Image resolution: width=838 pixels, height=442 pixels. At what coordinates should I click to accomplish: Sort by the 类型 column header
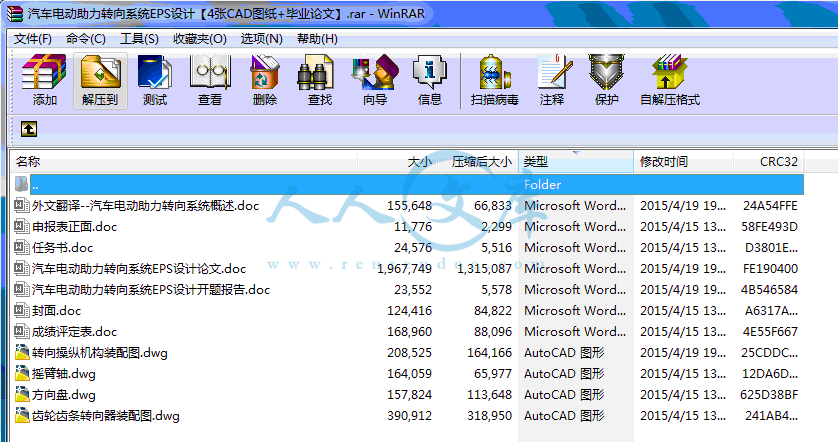(x=576, y=161)
